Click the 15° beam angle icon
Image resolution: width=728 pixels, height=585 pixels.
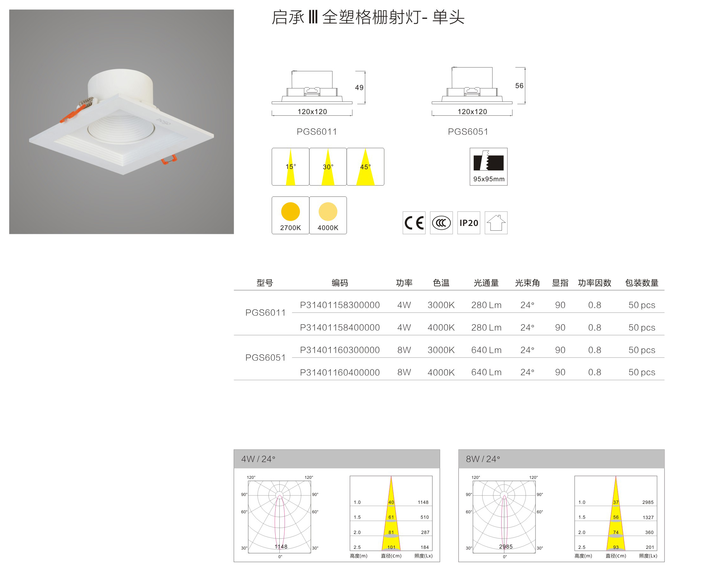[x=290, y=166]
